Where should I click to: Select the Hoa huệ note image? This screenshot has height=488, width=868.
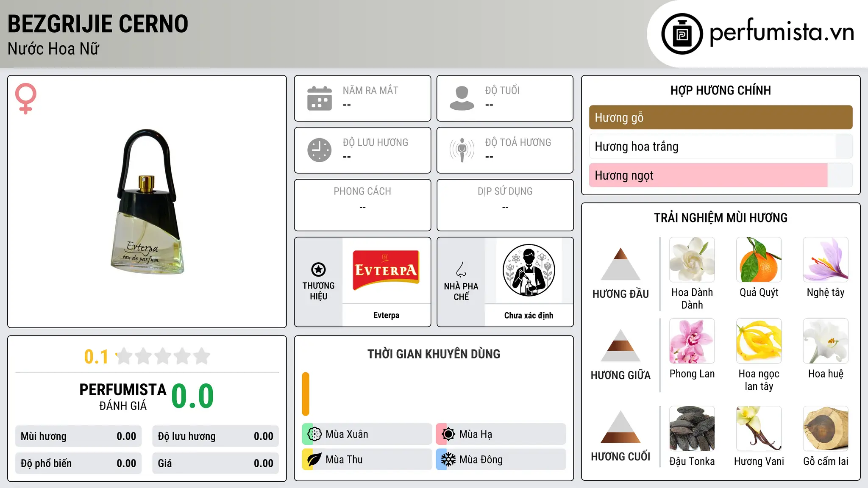pos(826,341)
